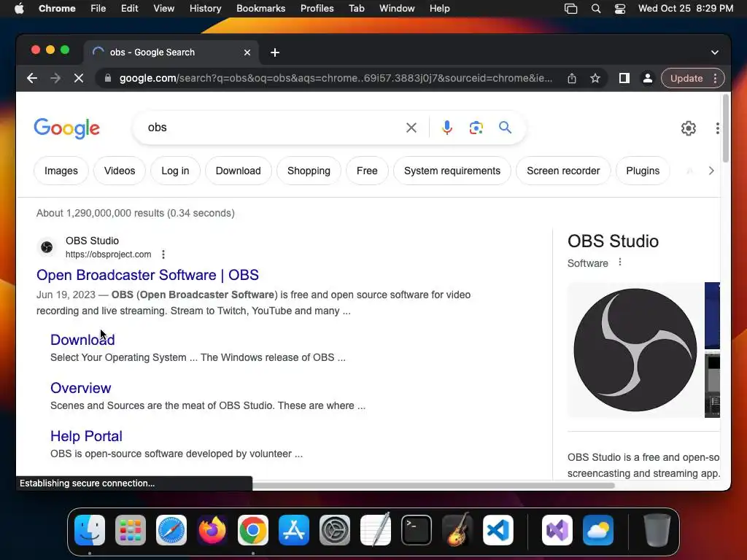The height and width of the screenshot is (560, 747).
Task: Stop loading the page
Action: tap(79, 78)
